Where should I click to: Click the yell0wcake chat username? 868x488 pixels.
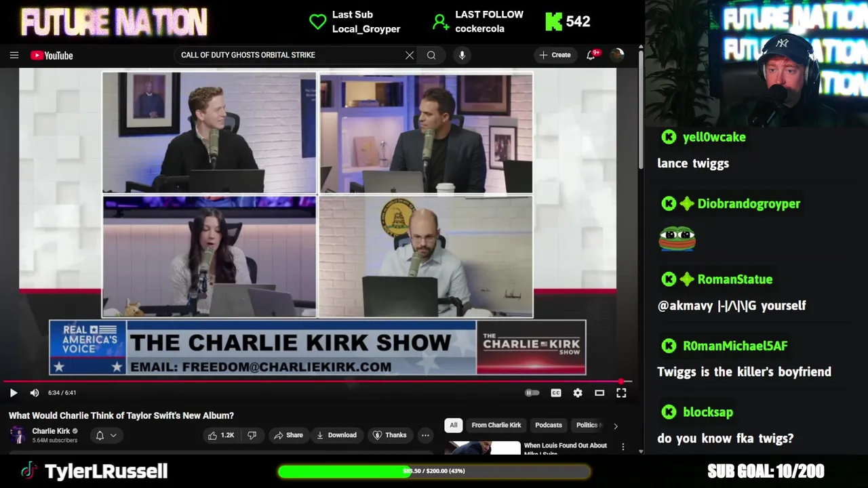click(714, 137)
